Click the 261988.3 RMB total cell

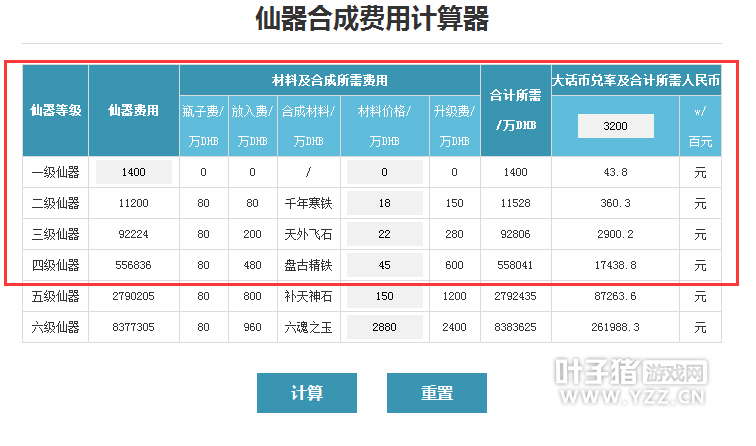615,327
